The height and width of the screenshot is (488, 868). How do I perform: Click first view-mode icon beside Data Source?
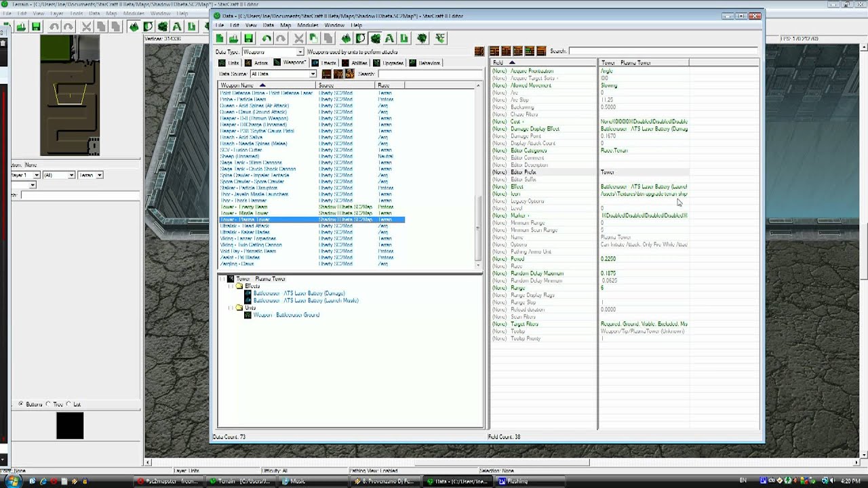tap(326, 74)
